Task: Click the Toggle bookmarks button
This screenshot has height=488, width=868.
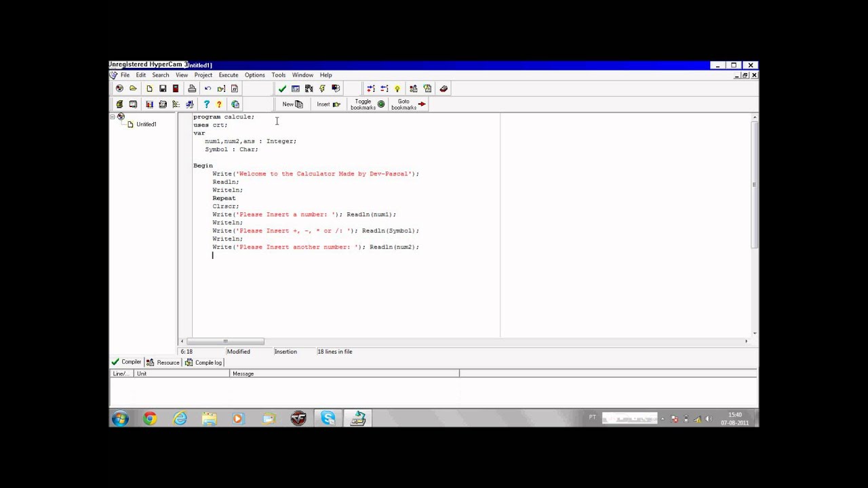Action: pyautogui.click(x=368, y=104)
